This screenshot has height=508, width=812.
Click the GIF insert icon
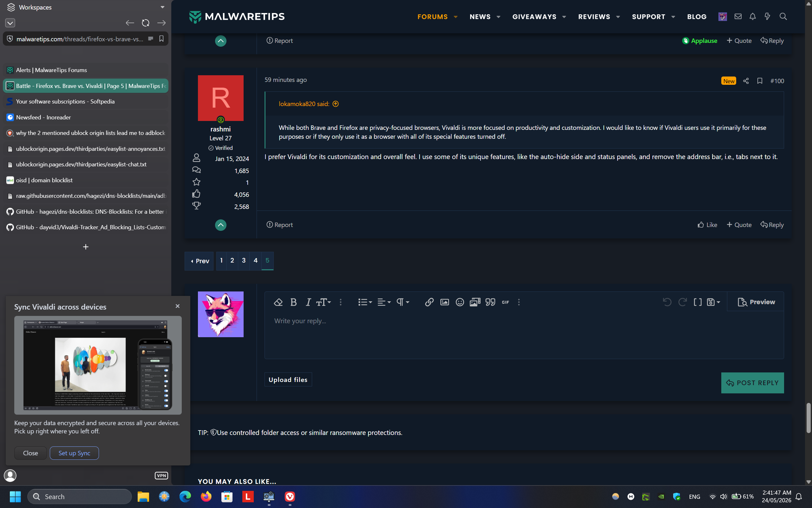[505, 302]
